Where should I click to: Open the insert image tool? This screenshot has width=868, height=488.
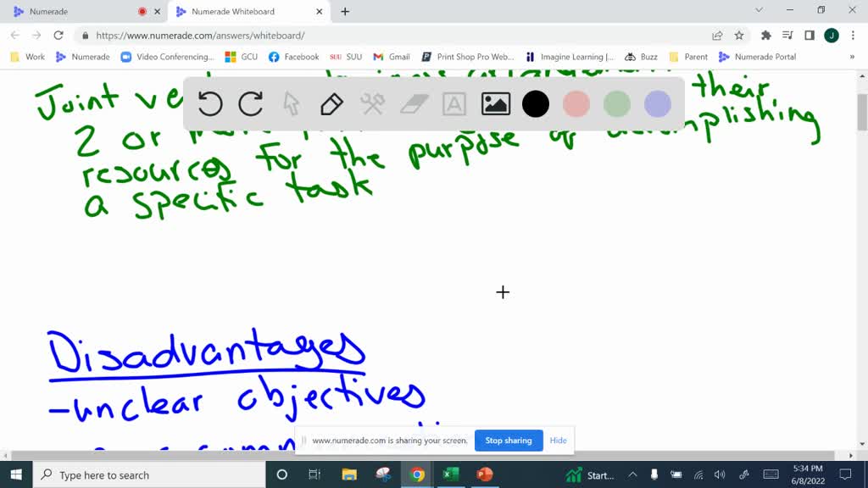(x=495, y=104)
